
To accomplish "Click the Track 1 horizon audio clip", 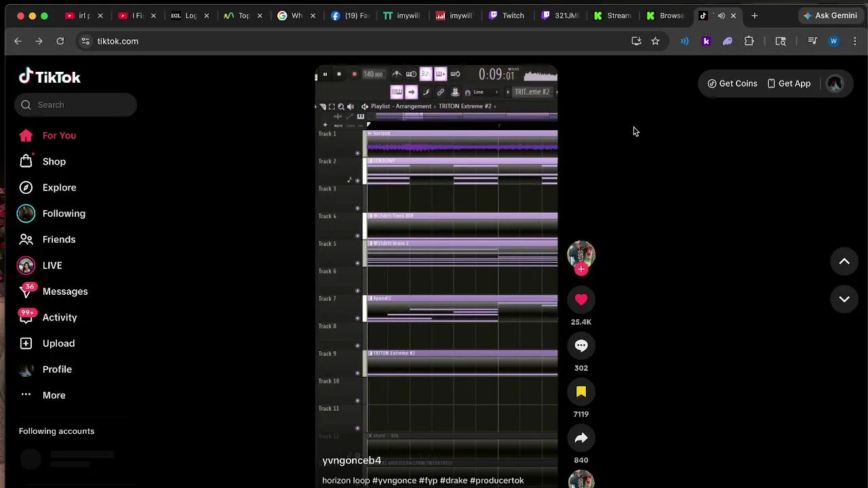I will (462, 142).
